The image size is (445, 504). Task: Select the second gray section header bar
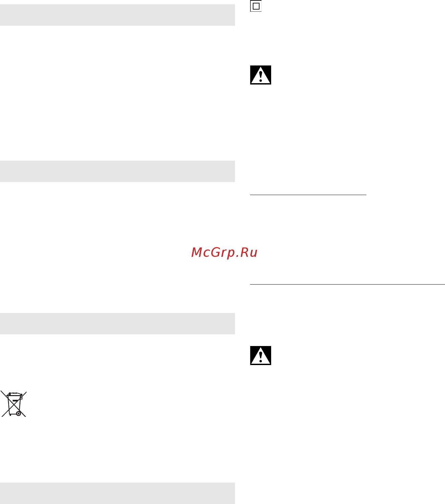117,171
